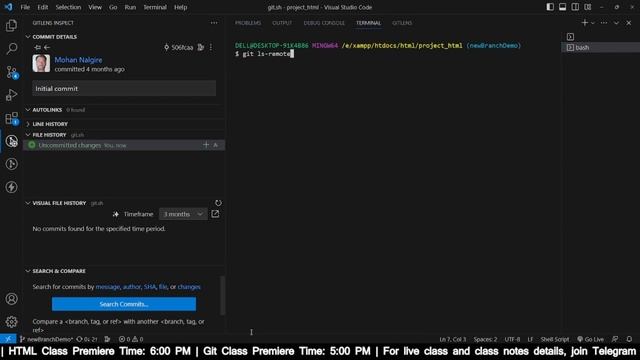The width and height of the screenshot is (640, 360).
Task: Open Visual File History in editor icon
Action: tap(215, 214)
